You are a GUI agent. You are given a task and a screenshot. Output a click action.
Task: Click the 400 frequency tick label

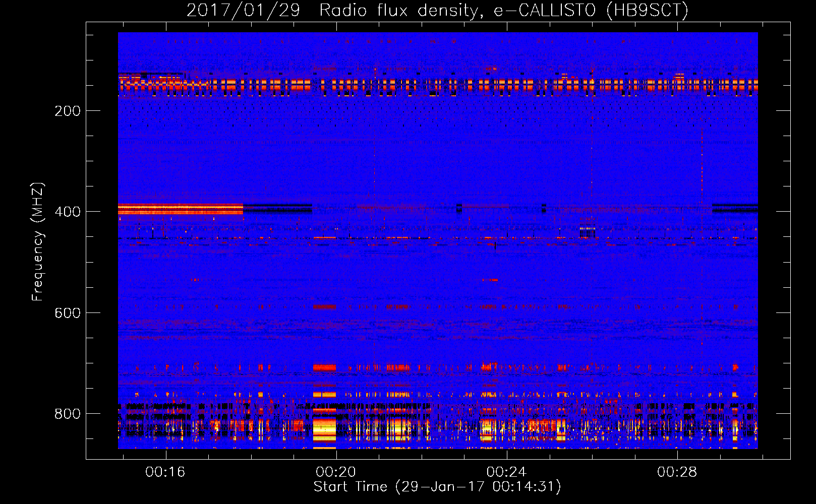[68, 212]
